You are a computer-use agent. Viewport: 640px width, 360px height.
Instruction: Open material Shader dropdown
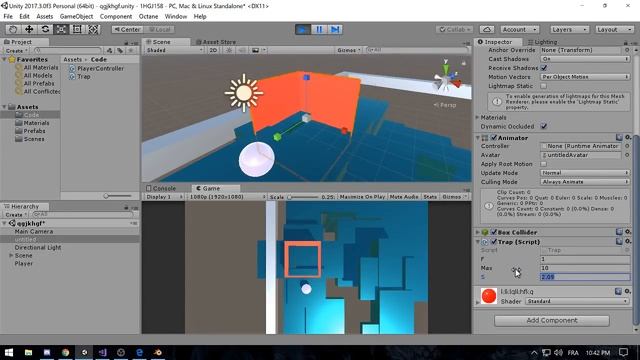[577, 301]
